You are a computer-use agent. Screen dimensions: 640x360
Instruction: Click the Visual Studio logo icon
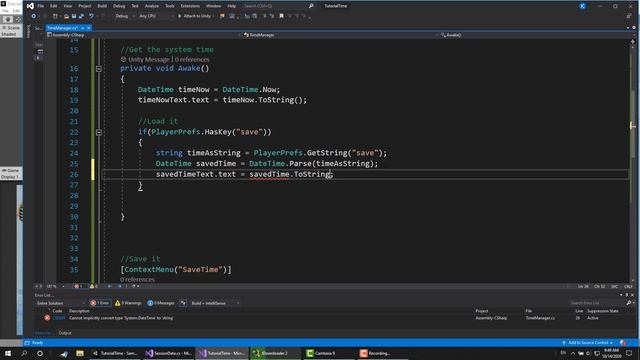[x=30, y=6]
